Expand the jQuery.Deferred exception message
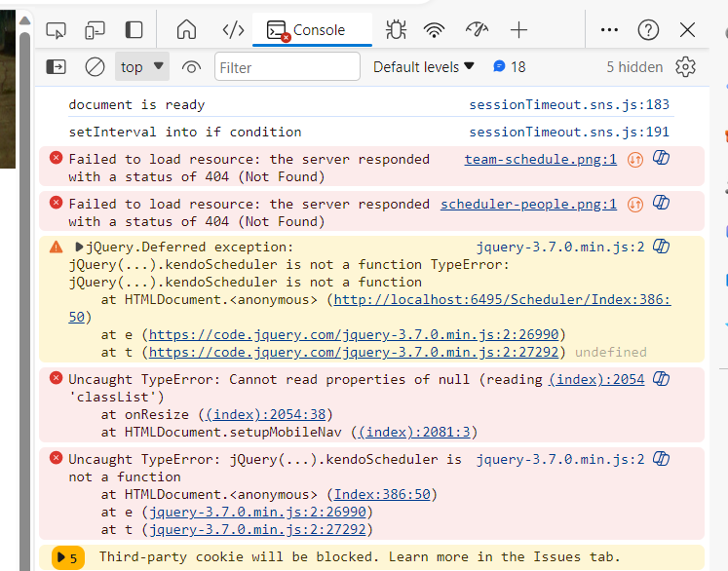Viewport: 728px width, 571px height. coord(79,247)
